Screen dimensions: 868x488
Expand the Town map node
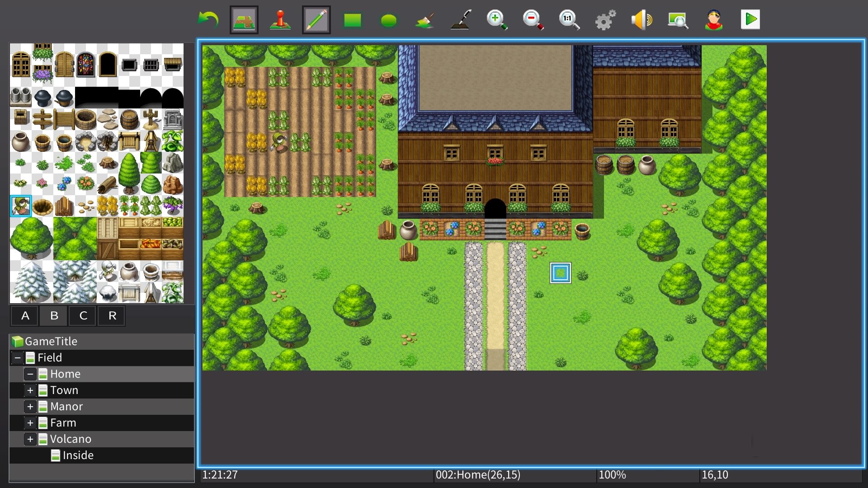click(x=30, y=390)
